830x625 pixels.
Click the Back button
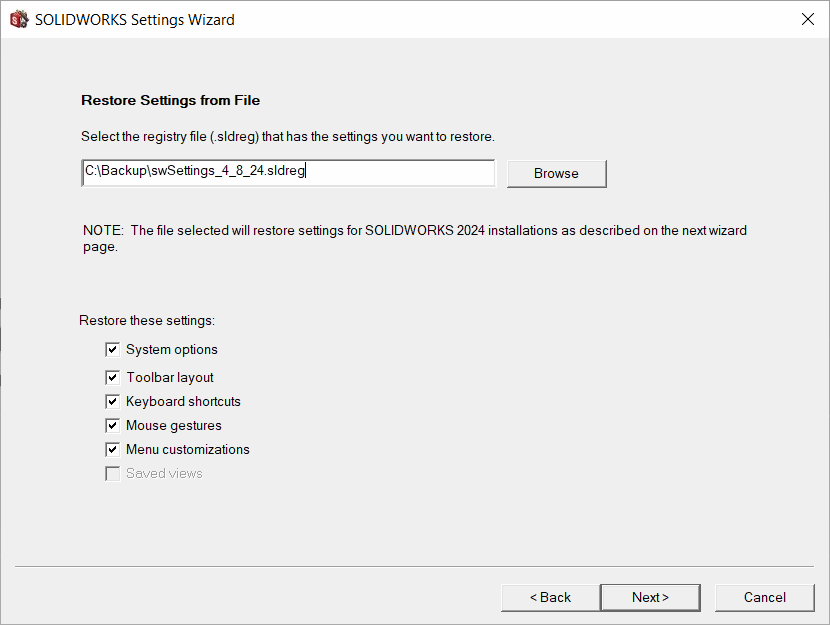(550, 597)
